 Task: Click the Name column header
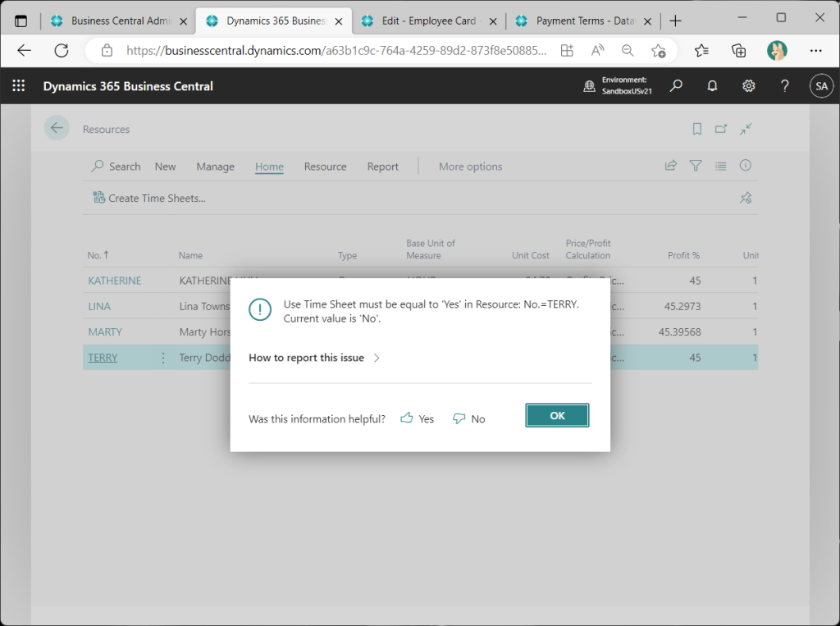(190, 255)
